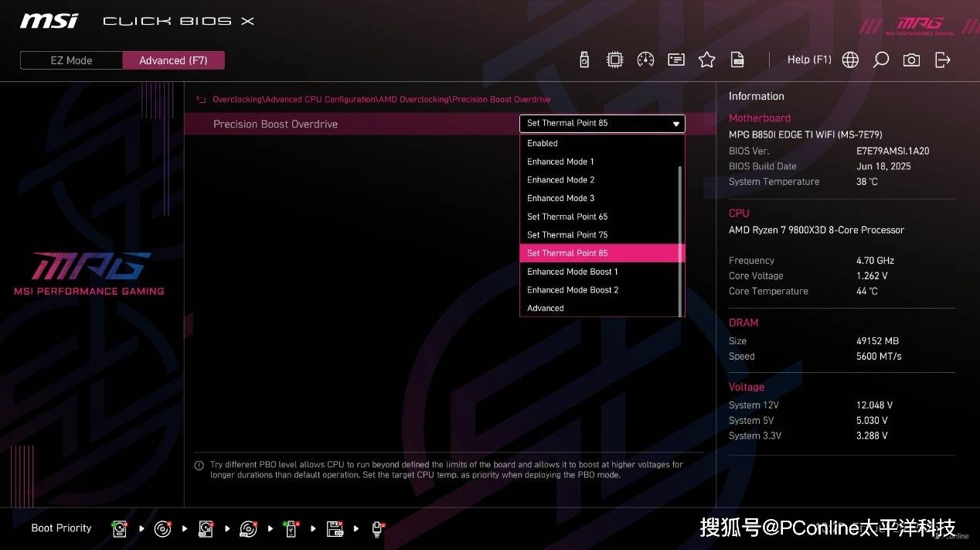980x550 pixels.
Task: Select the internal hard disk boot icon
Action: pyautogui.click(x=120, y=528)
